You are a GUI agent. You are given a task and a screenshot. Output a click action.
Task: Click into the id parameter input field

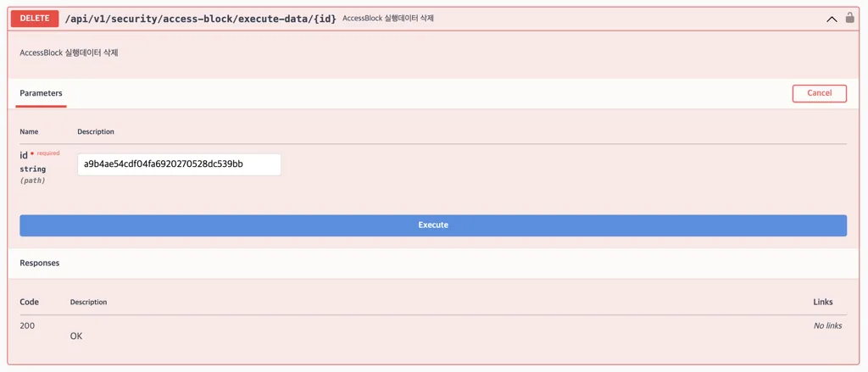[x=179, y=164]
